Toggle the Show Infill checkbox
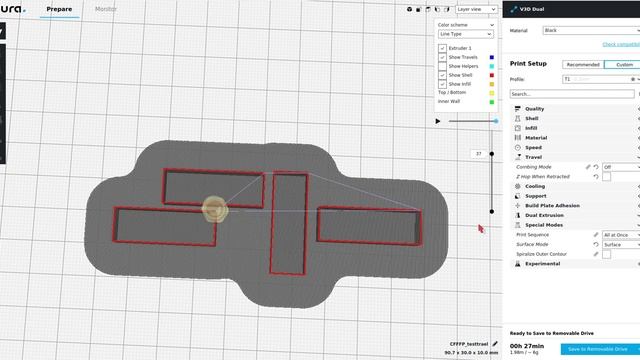This screenshot has width=640, height=360. [442, 84]
